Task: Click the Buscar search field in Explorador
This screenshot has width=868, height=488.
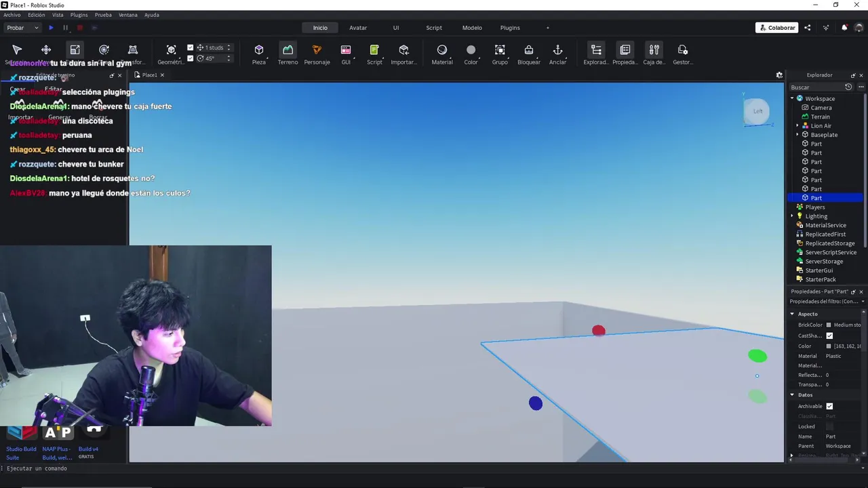Action: 816,87
